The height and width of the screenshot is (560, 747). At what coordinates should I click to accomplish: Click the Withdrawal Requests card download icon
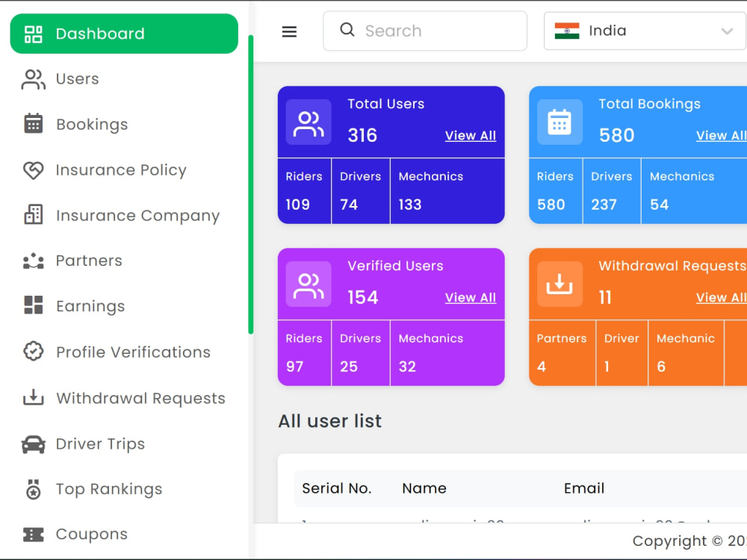(x=560, y=284)
